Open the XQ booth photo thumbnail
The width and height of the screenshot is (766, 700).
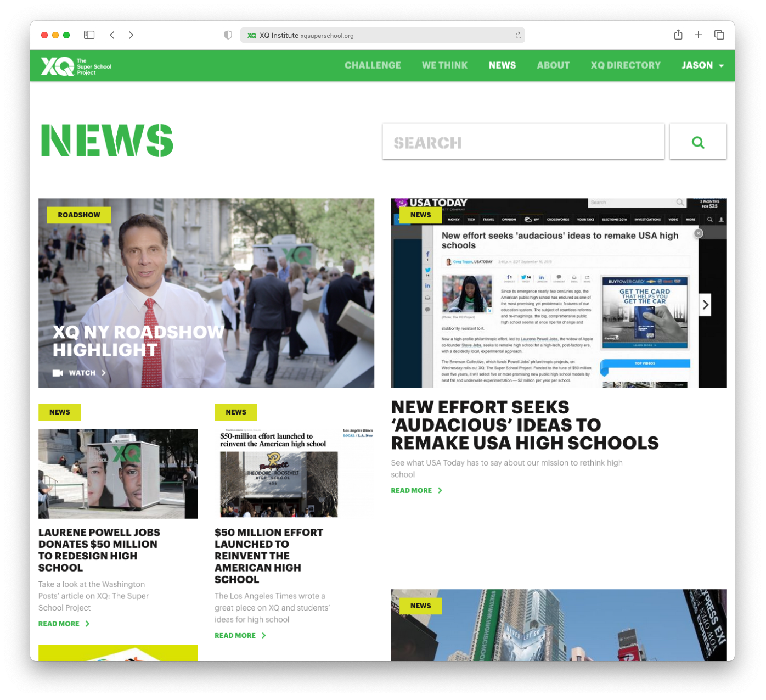point(118,474)
